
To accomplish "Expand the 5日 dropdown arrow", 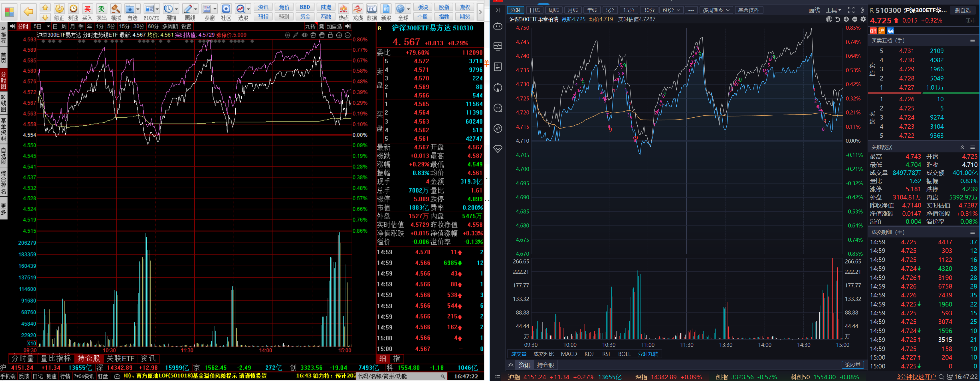I will tap(48, 26).
